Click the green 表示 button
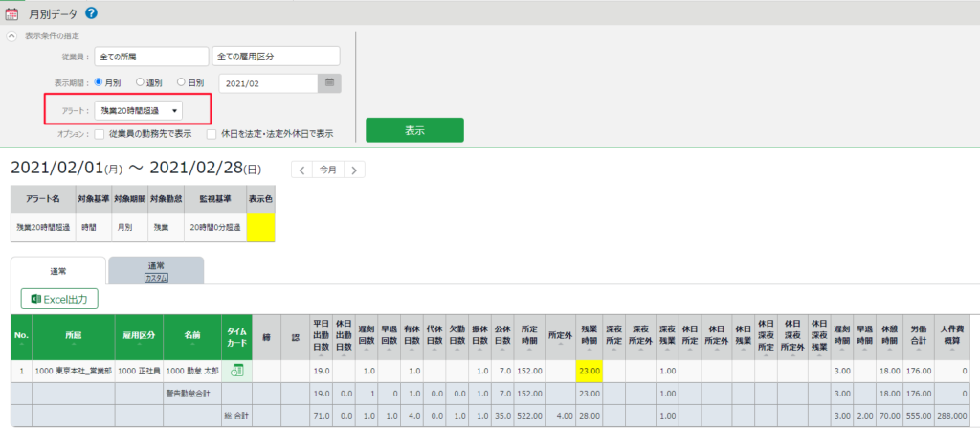Screen dimensions: 980x430 pyautogui.click(x=414, y=130)
